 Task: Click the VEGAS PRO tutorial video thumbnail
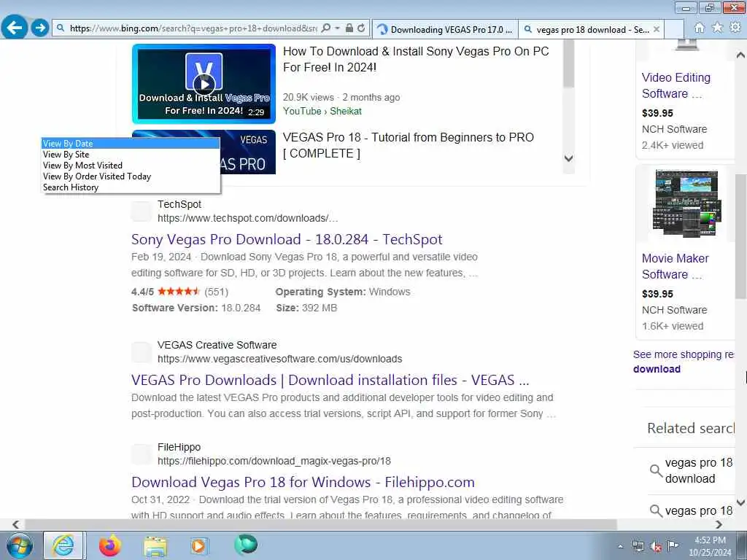pos(248,152)
